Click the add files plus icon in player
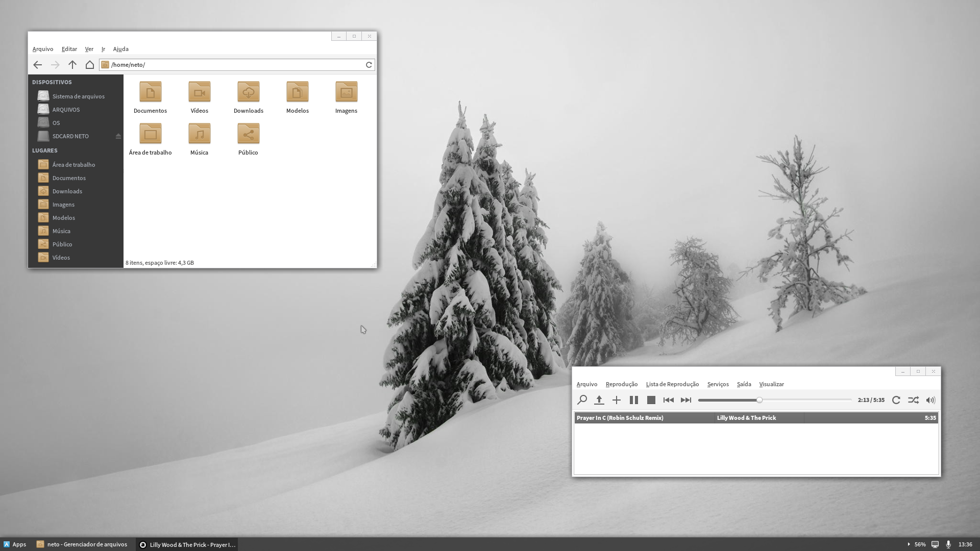This screenshot has width=980, height=551. [617, 400]
